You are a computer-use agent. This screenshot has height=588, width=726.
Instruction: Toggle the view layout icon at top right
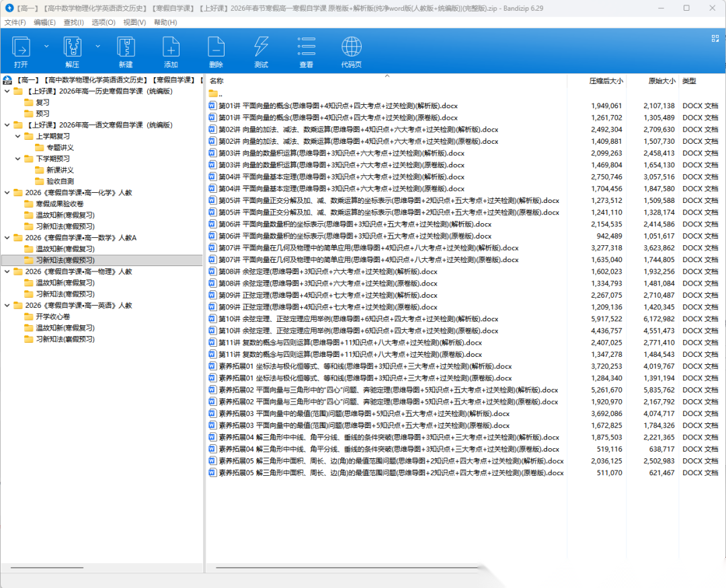(x=715, y=38)
